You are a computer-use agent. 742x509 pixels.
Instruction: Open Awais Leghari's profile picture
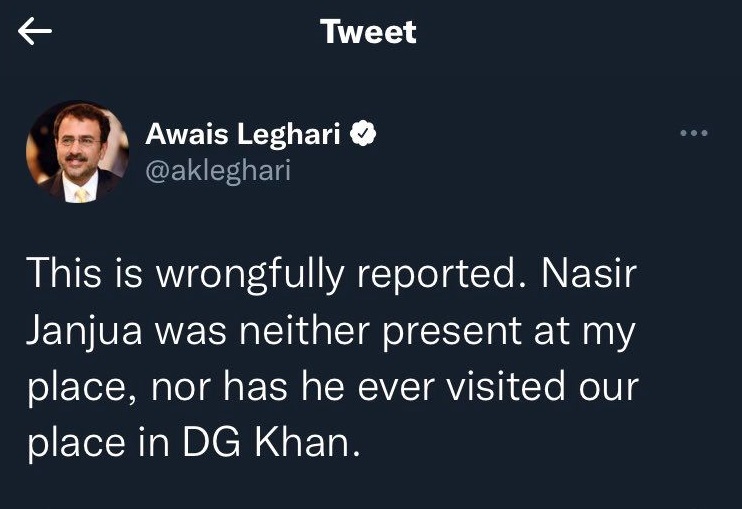(x=78, y=152)
